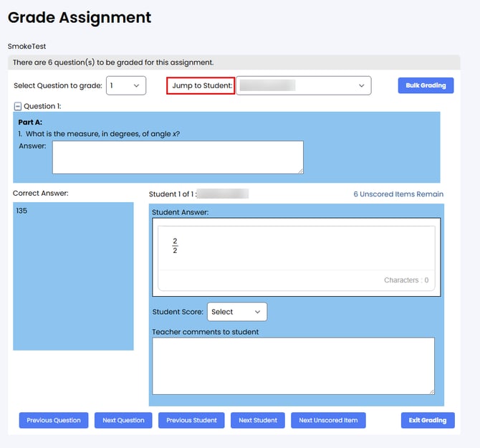480x448 pixels.
Task: Move to Next Student
Action: tap(258, 420)
